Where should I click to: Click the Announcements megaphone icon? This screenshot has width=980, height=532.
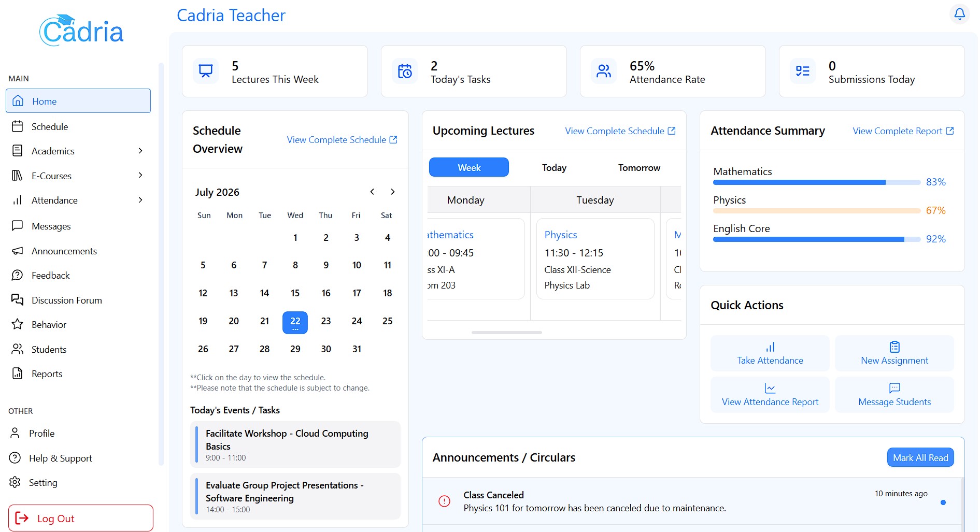(18, 251)
